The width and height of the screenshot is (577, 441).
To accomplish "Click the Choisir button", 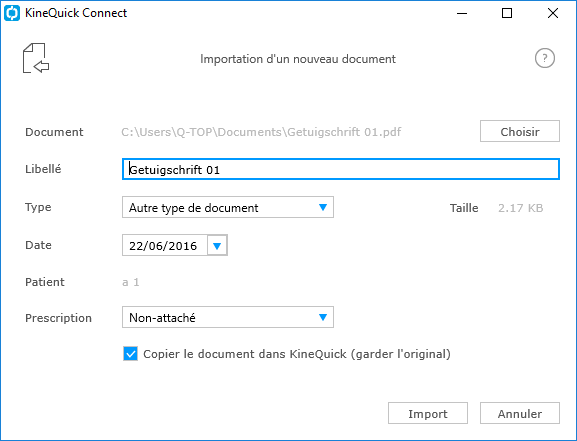I will (x=520, y=131).
